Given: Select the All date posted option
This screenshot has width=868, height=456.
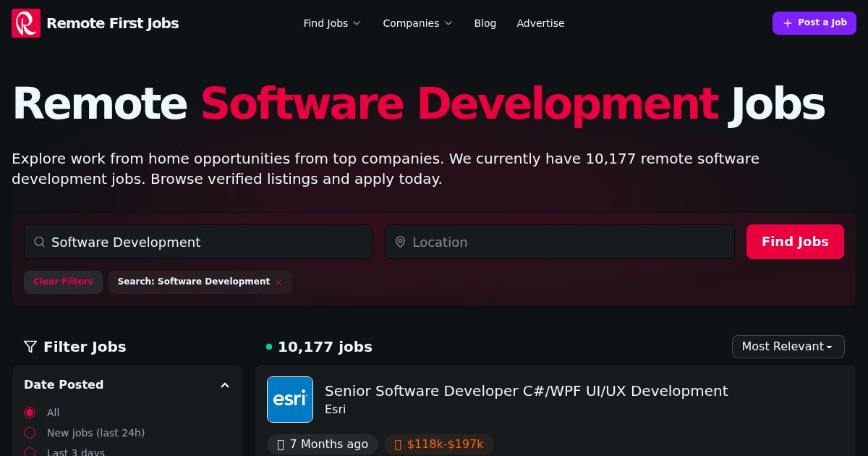Looking at the screenshot, I should coord(30,413).
